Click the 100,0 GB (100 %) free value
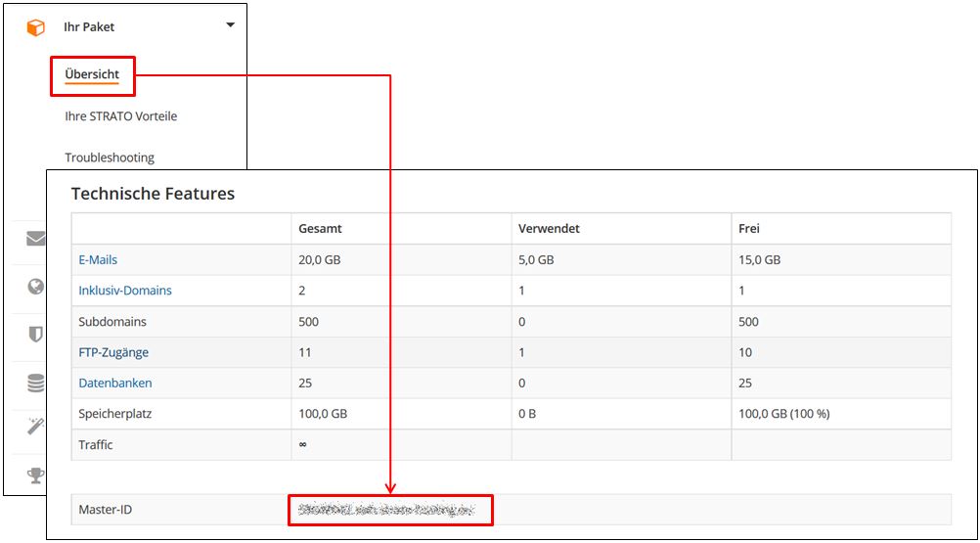 [x=784, y=414]
